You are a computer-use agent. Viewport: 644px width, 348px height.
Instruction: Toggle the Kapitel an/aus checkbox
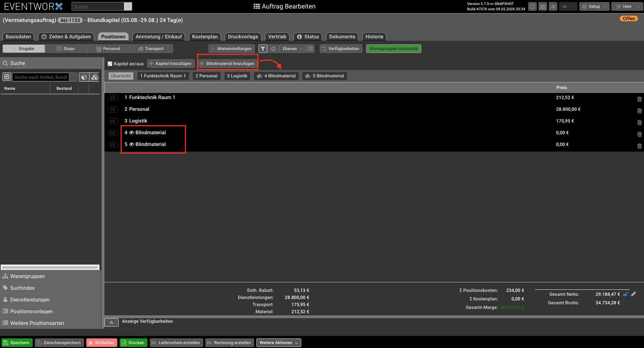coord(110,64)
